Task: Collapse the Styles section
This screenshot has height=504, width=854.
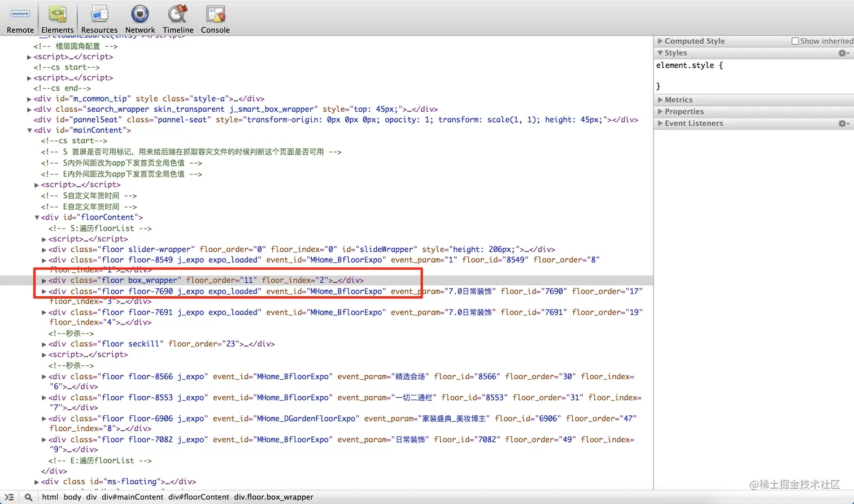Action: [660, 53]
